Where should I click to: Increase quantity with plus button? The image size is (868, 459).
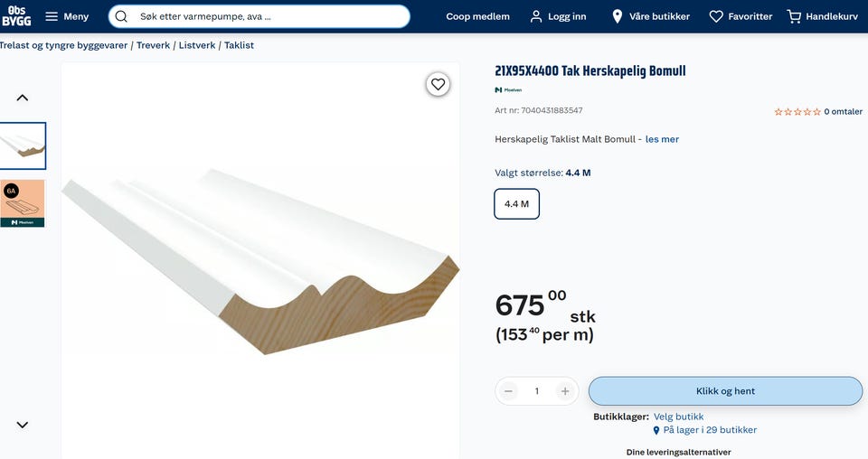565,391
